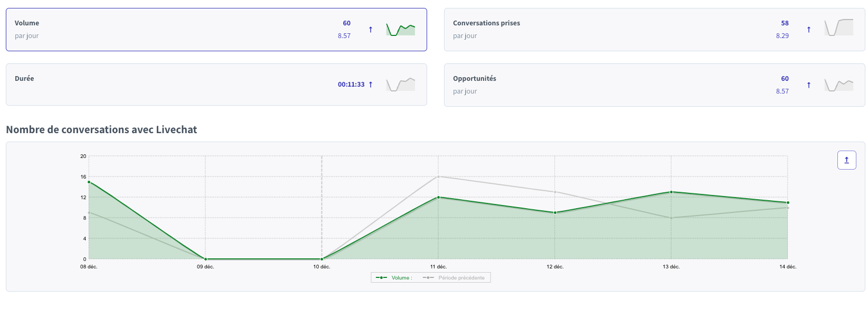Click the green sparkline in Volume card
This screenshot has height=326, width=868.
coord(400,30)
